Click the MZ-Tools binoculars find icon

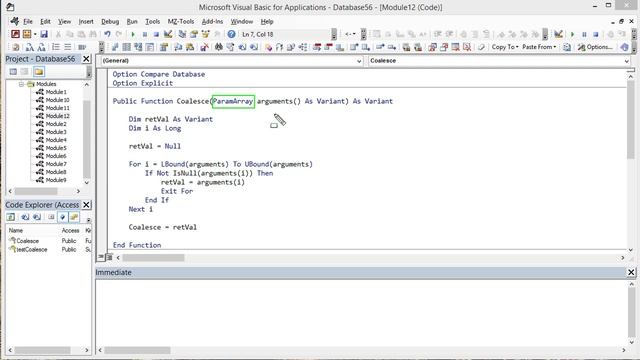click(219, 47)
